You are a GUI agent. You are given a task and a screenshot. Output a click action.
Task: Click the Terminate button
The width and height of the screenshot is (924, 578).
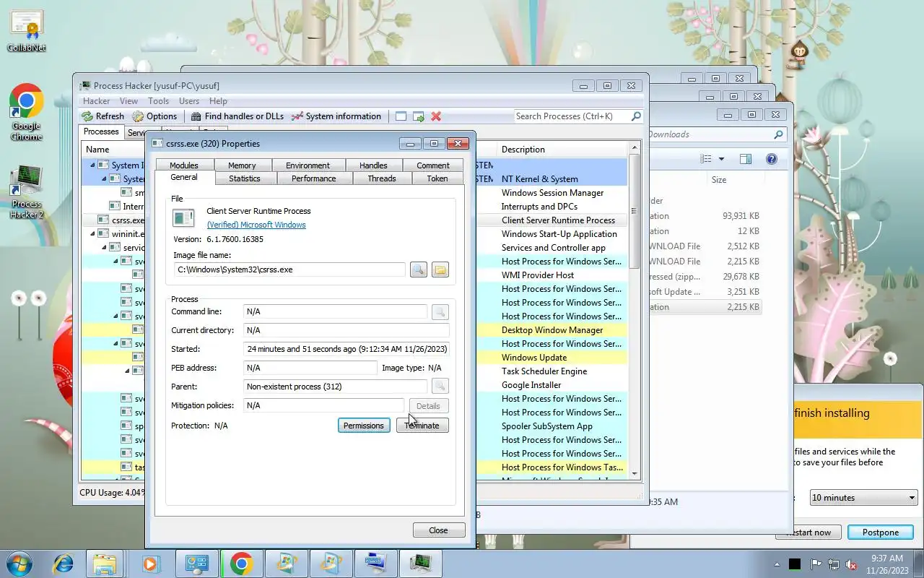pos(422,426)
